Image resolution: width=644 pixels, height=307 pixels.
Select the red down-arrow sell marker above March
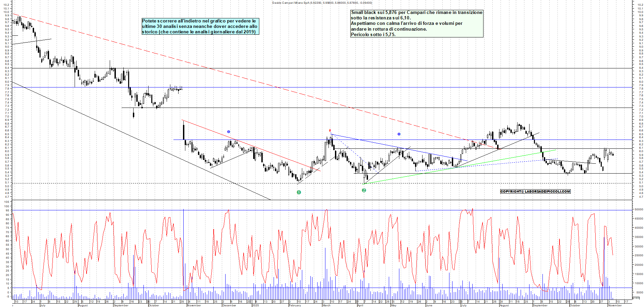329,130
